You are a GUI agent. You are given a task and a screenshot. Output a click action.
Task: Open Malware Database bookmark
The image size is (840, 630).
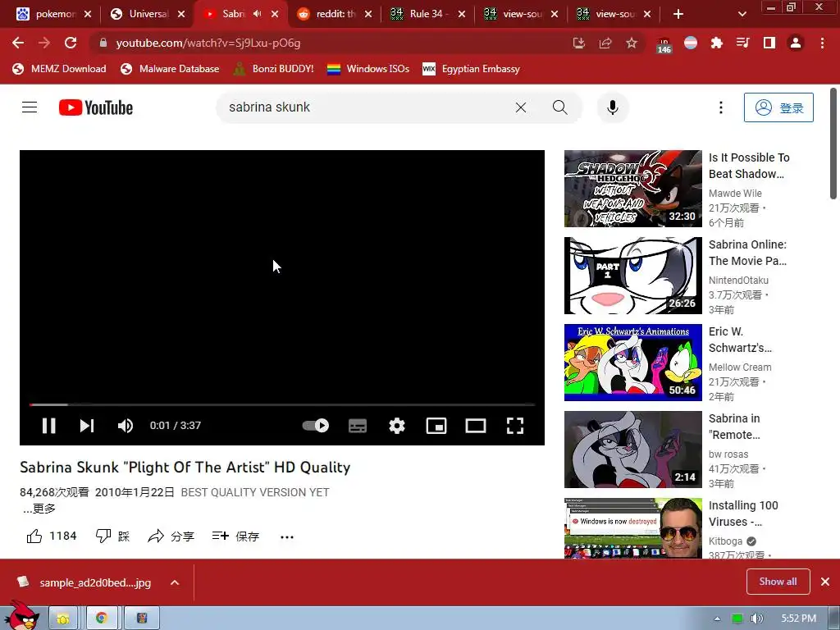click(x=169, y=69)
